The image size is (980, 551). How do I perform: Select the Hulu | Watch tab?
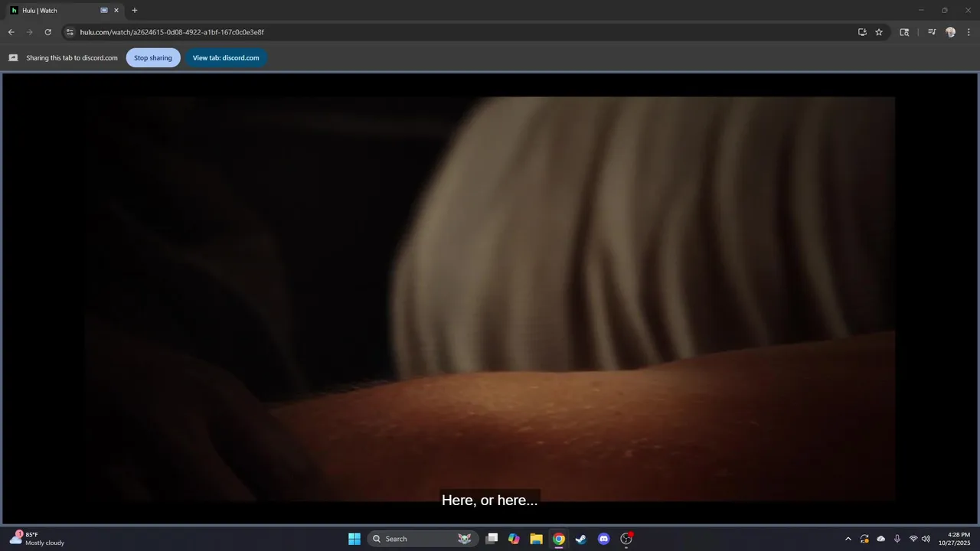(x=64, y=11)
